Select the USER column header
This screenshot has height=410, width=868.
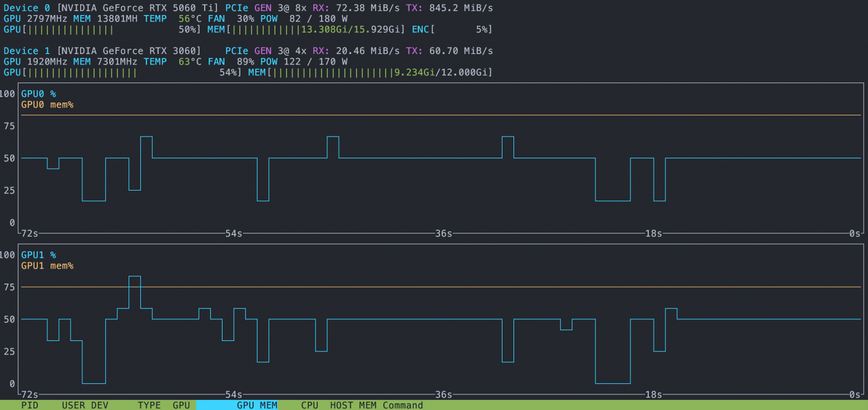[73, 405]
